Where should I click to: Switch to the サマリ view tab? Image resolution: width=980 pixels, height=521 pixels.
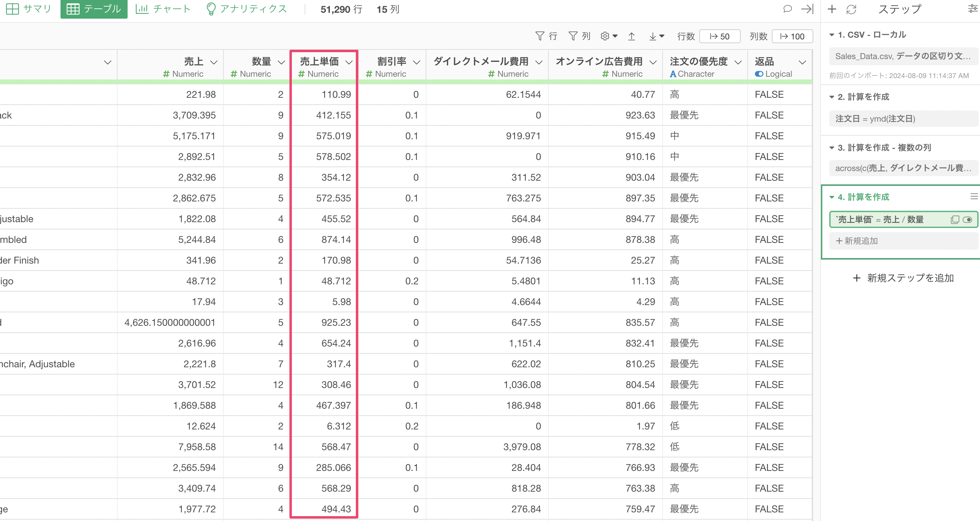[x=29, y=9]
